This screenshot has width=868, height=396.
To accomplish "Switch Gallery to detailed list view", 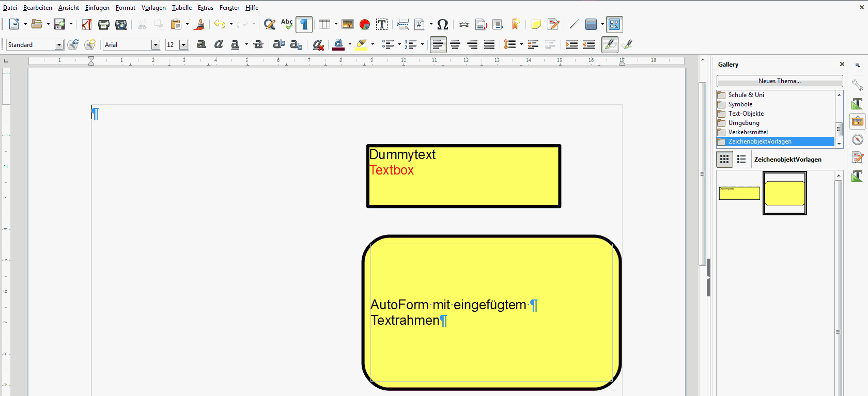I will (x=741, y=159).
